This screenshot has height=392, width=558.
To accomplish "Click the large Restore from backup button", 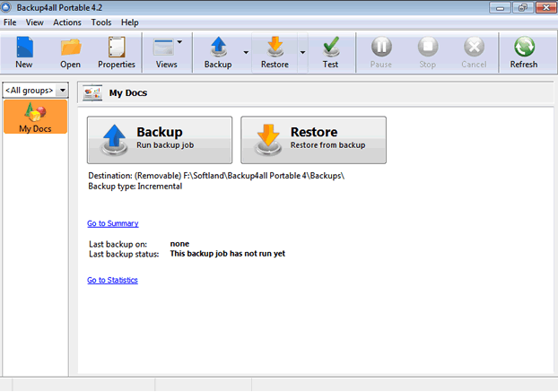I will pos(313,140).
